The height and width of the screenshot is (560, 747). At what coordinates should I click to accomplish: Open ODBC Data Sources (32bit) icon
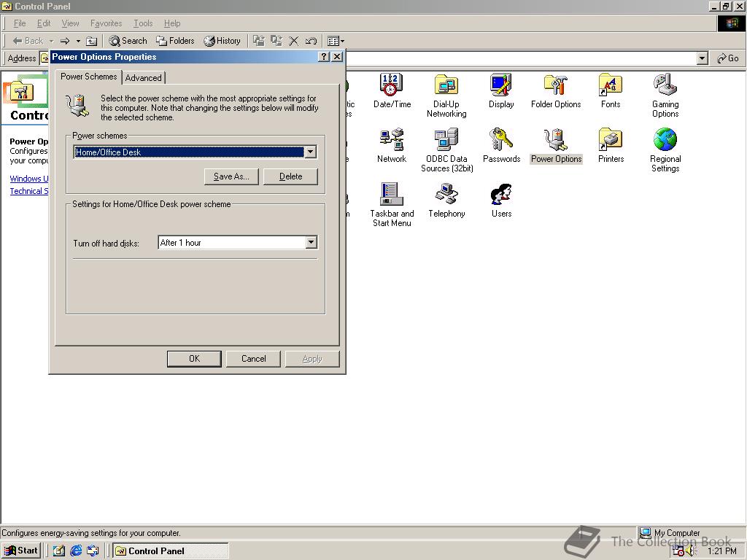pos(446,150)
